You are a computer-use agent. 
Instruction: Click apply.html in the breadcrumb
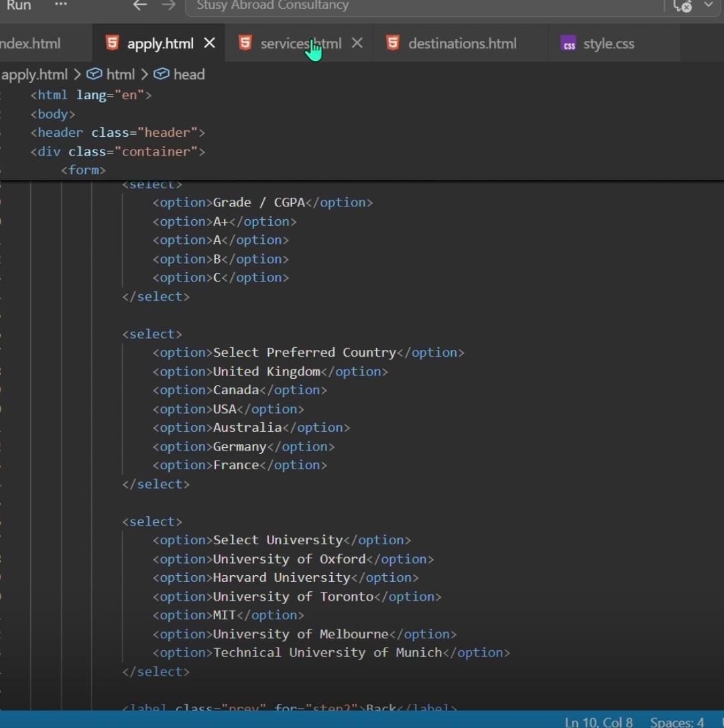[x=34, y=74]
